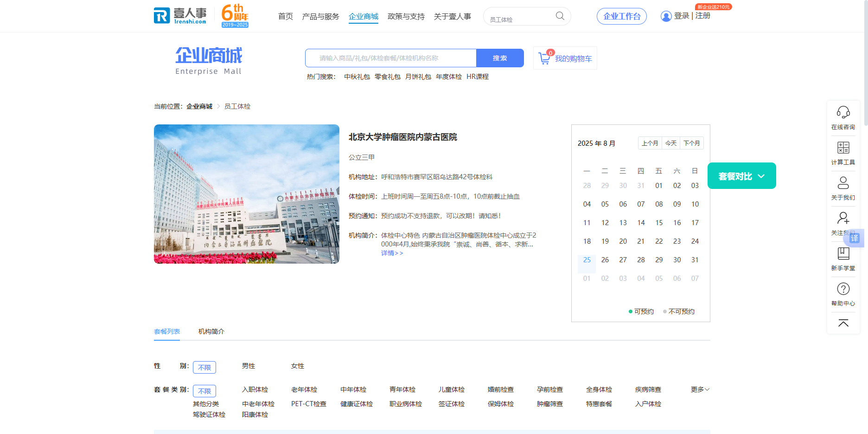Open 产品与服务 menu
Image resolution: width=868 pixels, height=434 pixels.
pyautogui.click(x=320, y=16)
